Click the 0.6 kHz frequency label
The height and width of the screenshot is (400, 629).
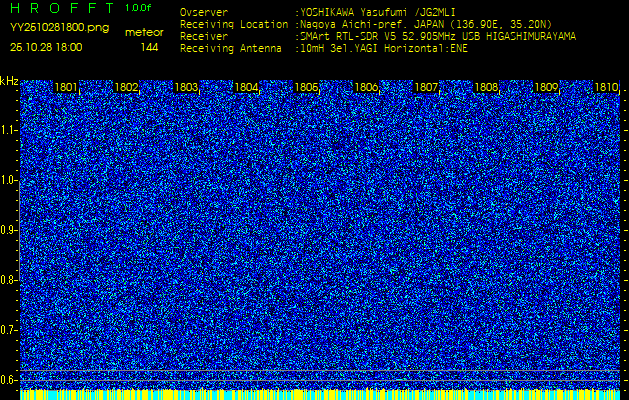coord(9,379)
